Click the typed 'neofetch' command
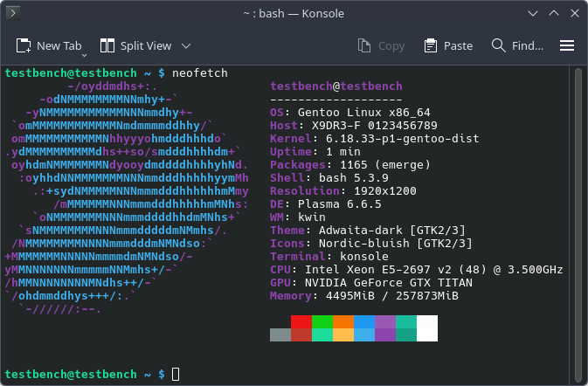The height and width of the screenshot is (386, 588). tap(200, 73)
